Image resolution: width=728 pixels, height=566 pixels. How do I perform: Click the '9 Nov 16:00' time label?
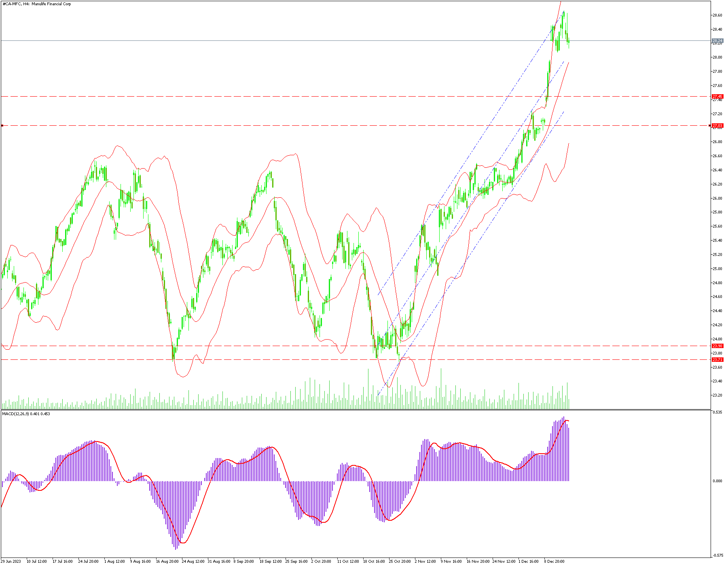pyautogui.click(x=451, y=562)
